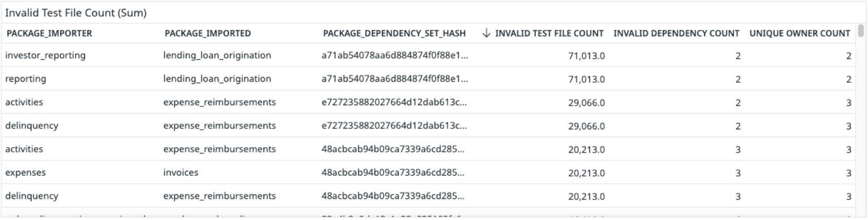The width and height of the screenshot is (868, 220).
Task: Click the invoices imported package cell
Action: click(181, 173)
